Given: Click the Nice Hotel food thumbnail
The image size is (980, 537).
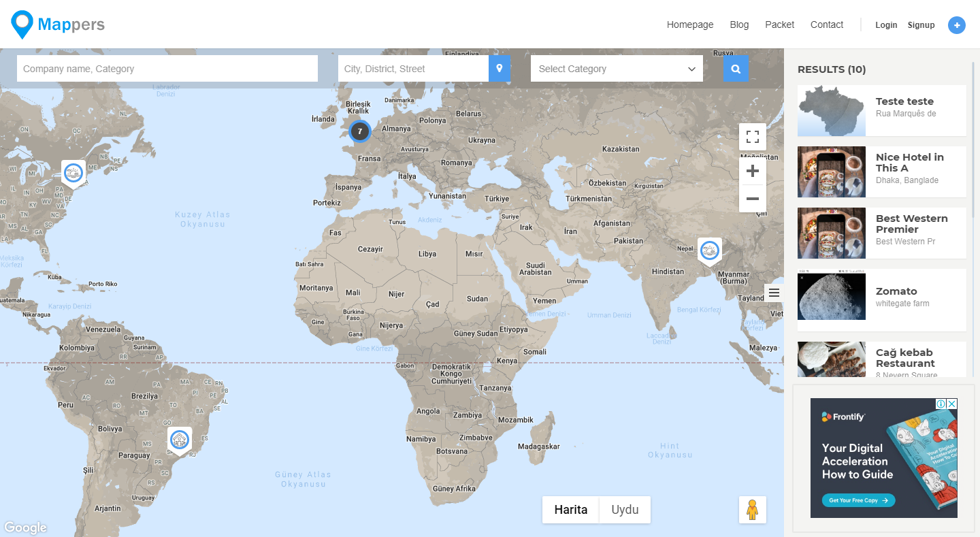Looking at the screenshot, I should [832, 172].
